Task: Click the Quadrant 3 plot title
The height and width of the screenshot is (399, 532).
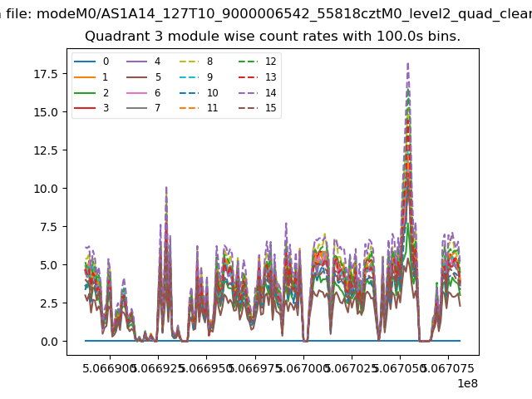Action: [273, 37]
